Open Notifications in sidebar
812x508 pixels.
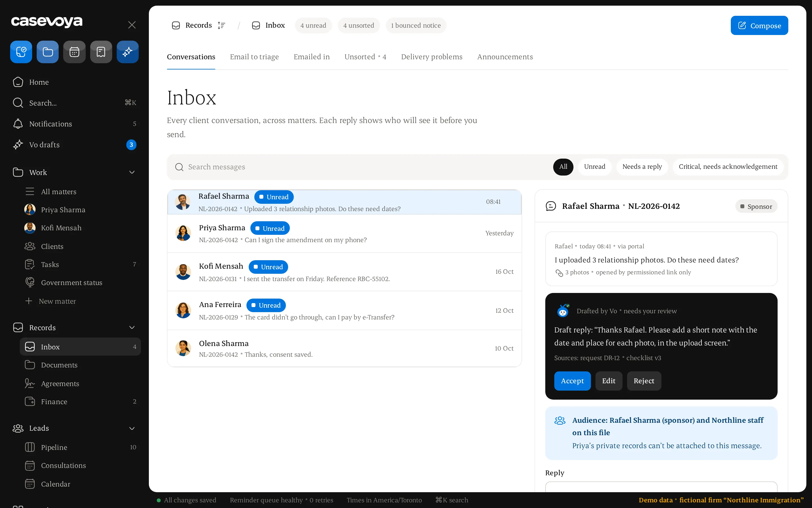tap(74, 124)
